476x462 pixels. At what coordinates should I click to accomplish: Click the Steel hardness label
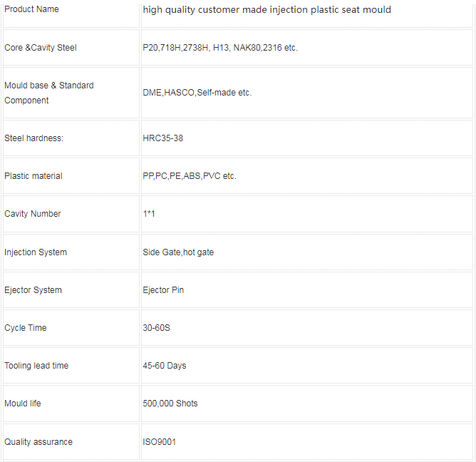33,138
